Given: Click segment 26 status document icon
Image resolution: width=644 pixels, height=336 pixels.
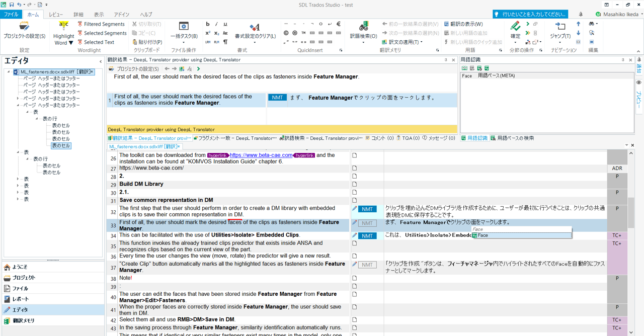Looking at the screenshot, I should [355, 155].
